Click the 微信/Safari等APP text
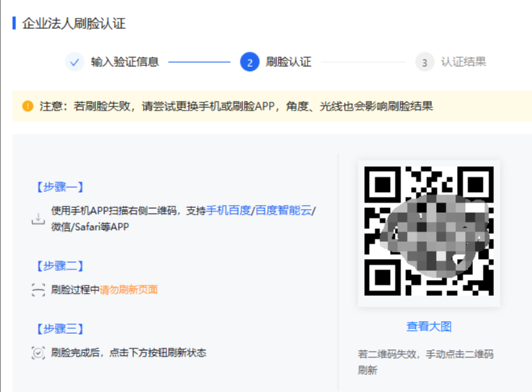 click(x=90, y=227)
